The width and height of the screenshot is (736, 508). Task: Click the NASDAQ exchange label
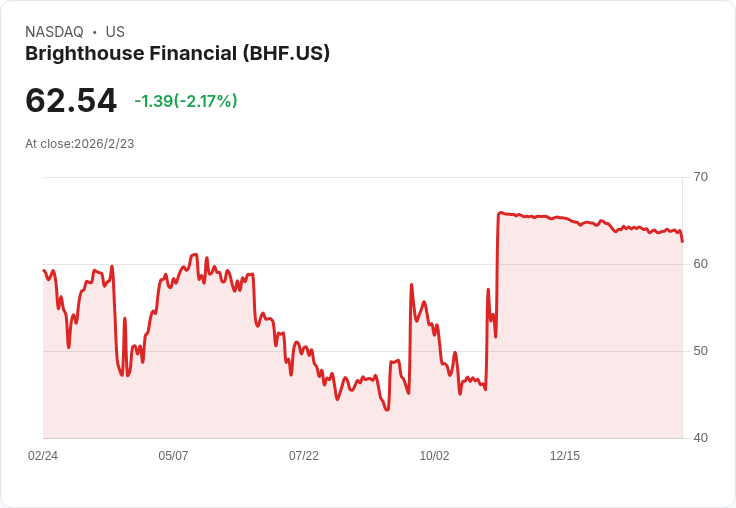(x=54, y=32)
